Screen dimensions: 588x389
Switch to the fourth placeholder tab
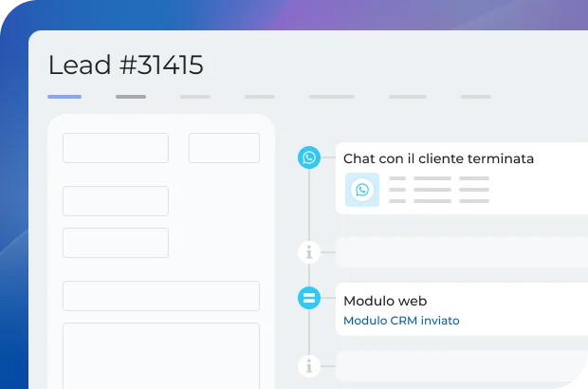click(260, 97)
